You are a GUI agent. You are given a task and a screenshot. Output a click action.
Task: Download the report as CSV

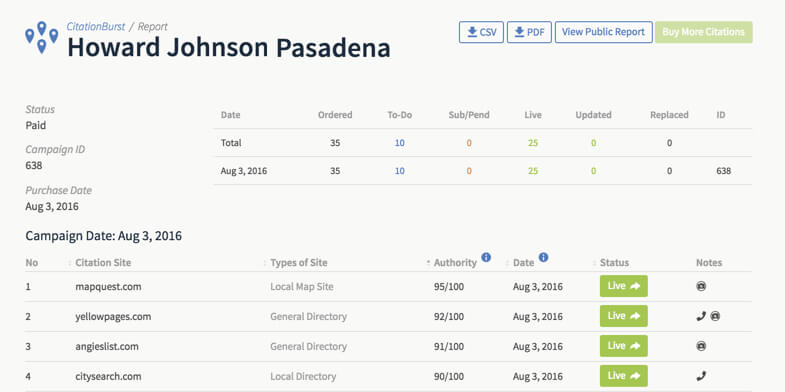(481, 32)
